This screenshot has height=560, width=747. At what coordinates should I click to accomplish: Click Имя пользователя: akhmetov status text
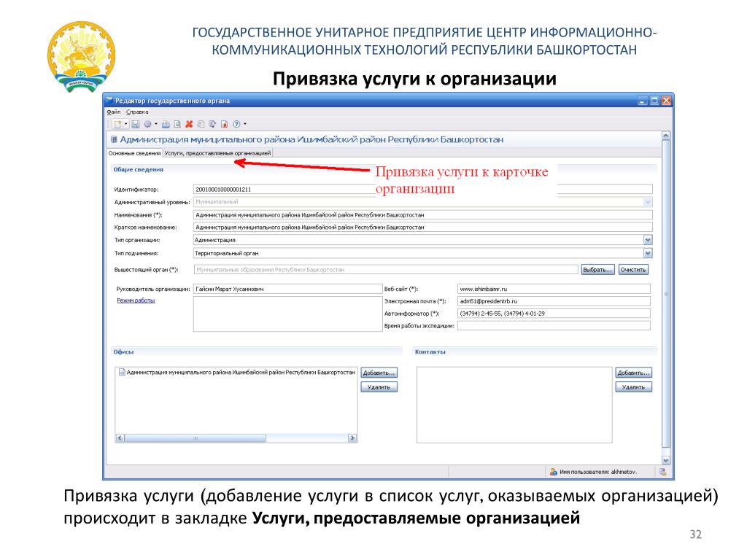(x=598, y=472)
